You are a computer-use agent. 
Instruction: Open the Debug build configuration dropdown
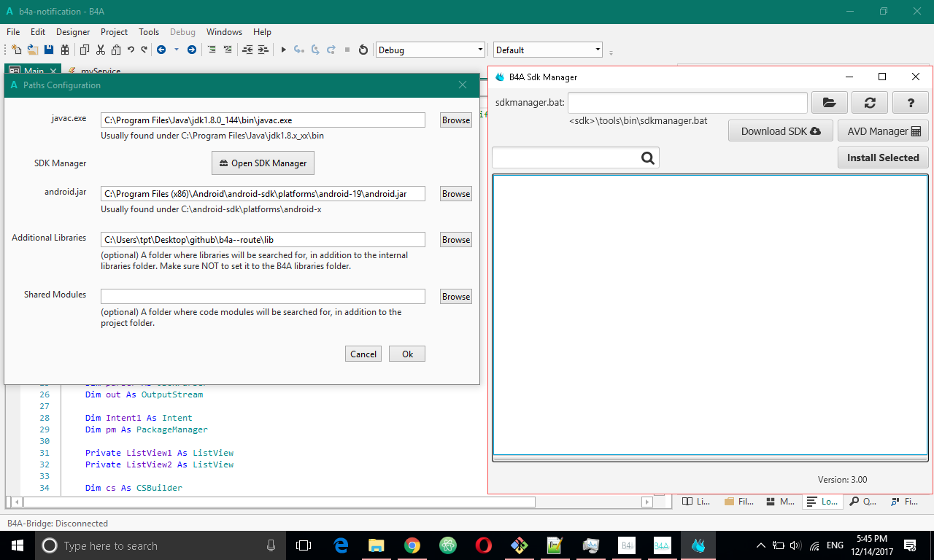point(430,50)
